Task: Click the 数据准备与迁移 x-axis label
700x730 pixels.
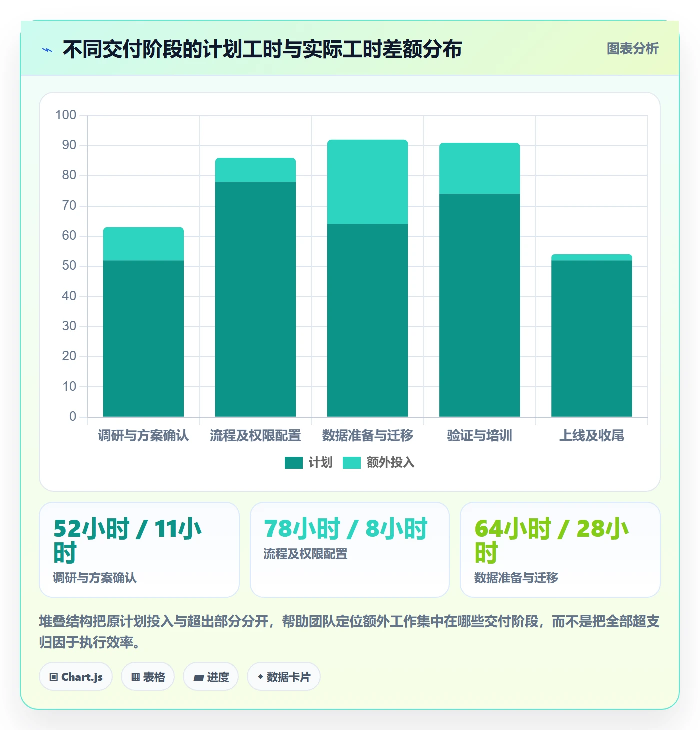Action: pos(367,436)
